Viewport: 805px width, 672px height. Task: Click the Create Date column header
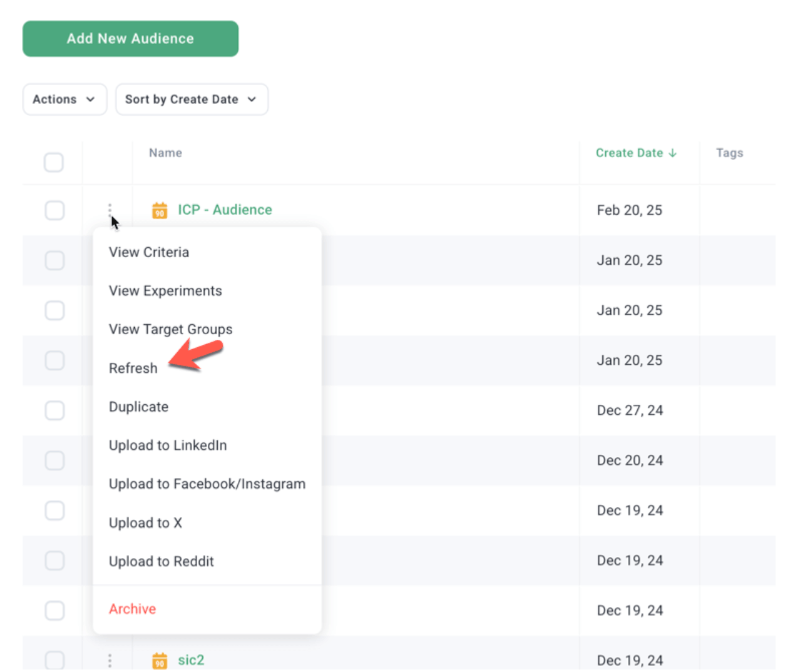point(628,153)
